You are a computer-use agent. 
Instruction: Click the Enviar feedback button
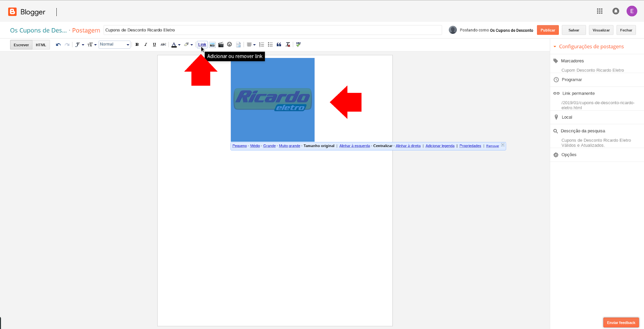(x=621, y=323)
